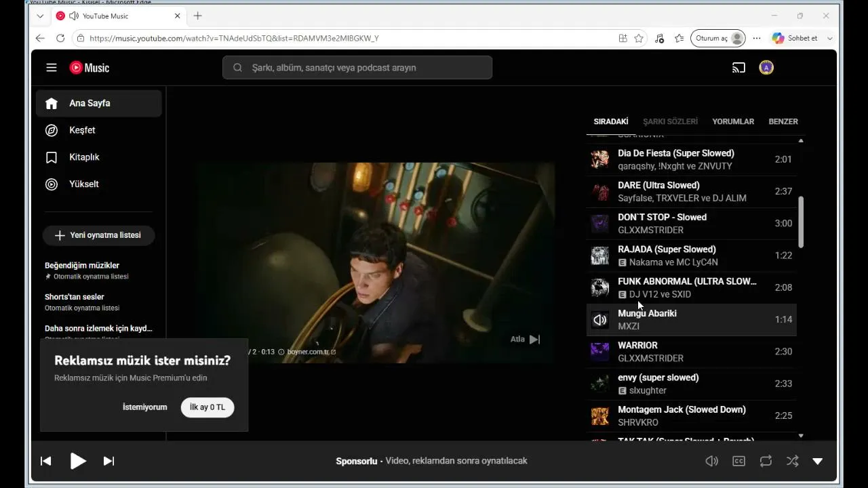This screenshot has width=868, height=488.
Task: Add this page to favorites star
Action: [x=639, y=39]
